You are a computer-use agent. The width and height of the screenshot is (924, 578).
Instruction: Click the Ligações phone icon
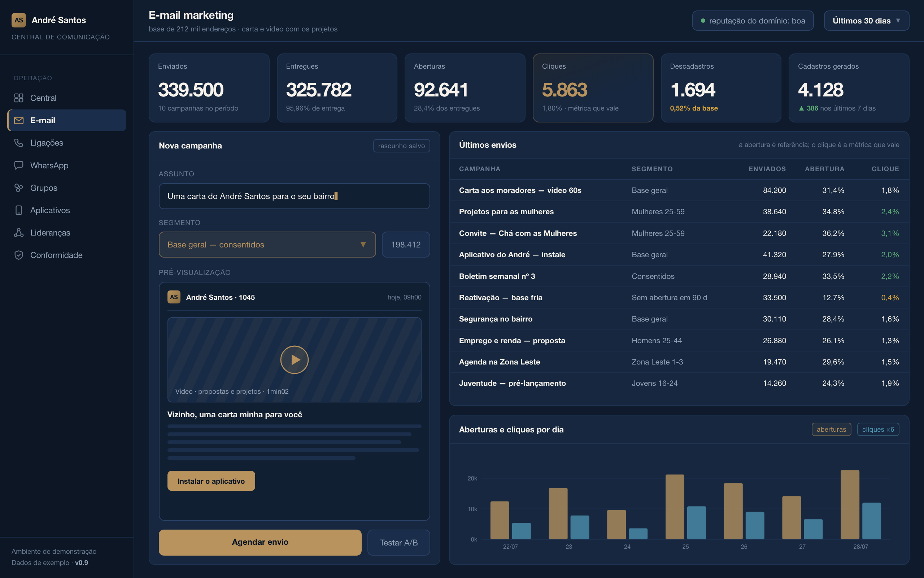(19, 143)
